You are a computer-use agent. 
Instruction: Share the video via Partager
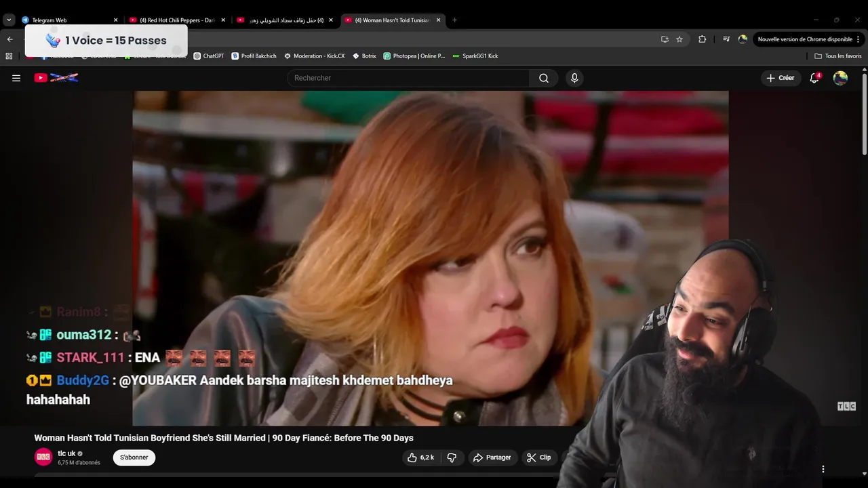click(492, 457)
